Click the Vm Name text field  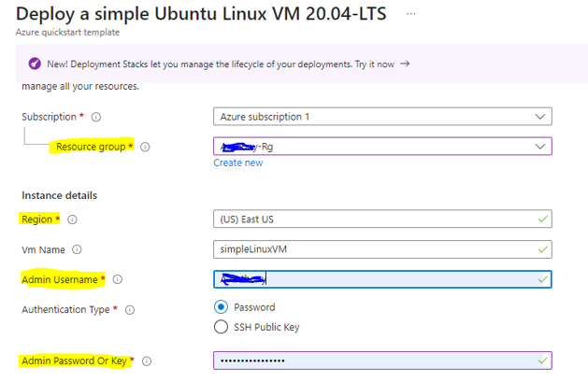click(x=382, y=249)
